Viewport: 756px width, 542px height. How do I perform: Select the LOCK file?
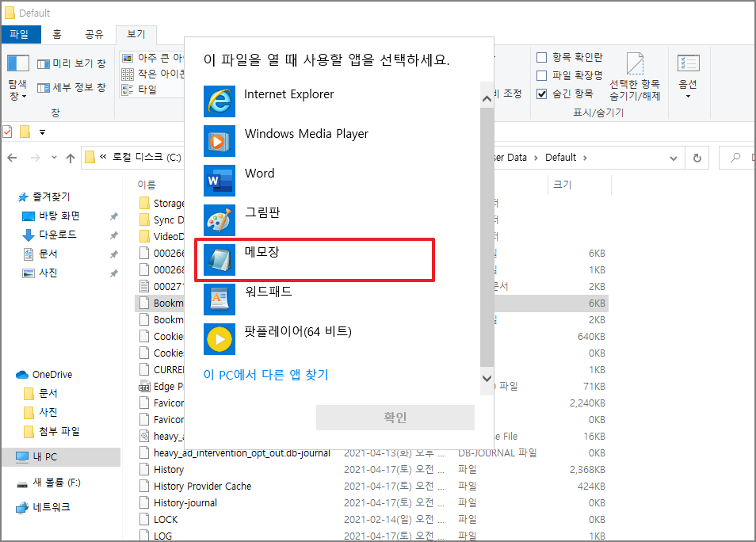[x=166, y=519]
